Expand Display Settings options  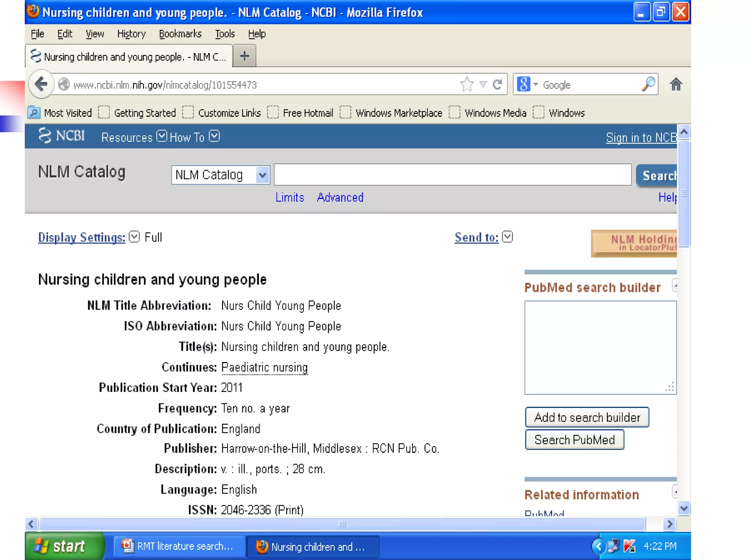pos(82,237)
